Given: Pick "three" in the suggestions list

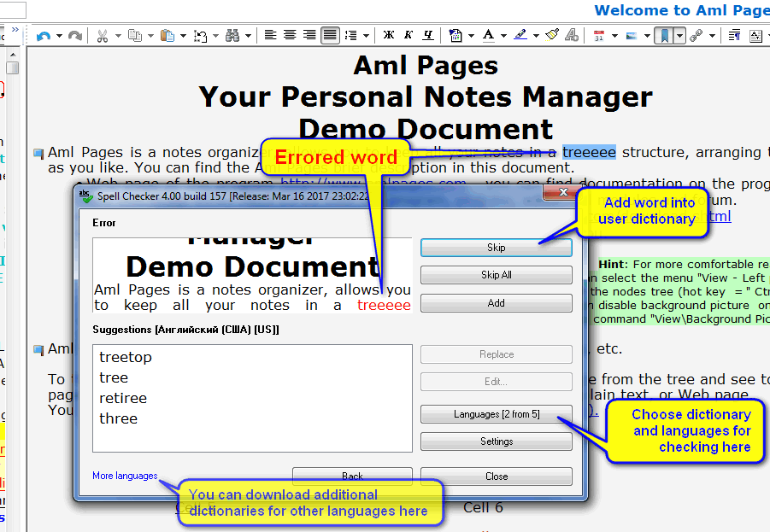Looking at the screenshot, I should click(118, 419).
